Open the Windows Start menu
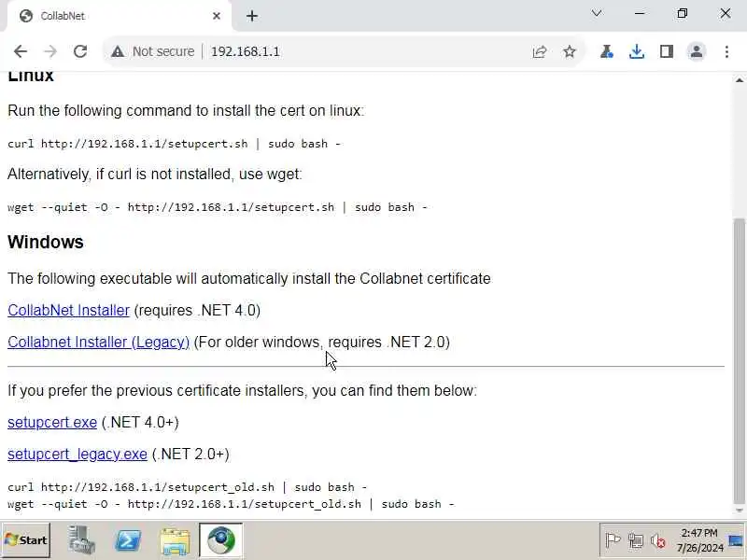The image size is (747, 560). click(x=26, y=540)
